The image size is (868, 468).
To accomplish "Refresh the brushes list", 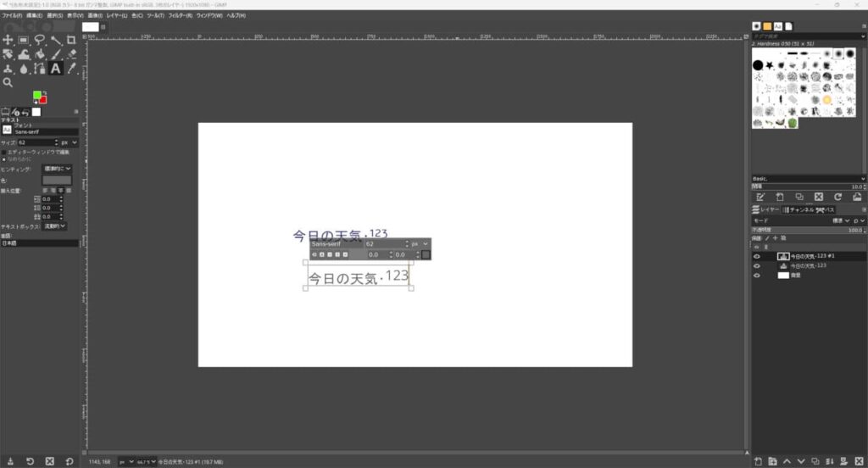I will [x=837, y=198].
